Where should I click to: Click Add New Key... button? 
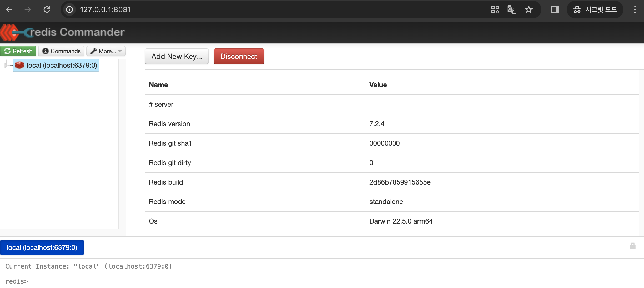tap(177, 56)
